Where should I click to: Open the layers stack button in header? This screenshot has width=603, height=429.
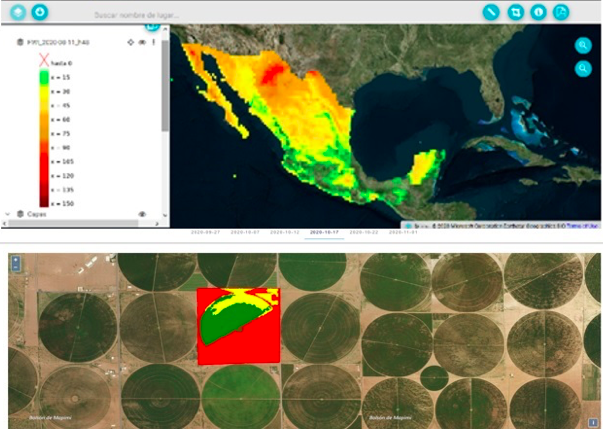tap(18, 13)
